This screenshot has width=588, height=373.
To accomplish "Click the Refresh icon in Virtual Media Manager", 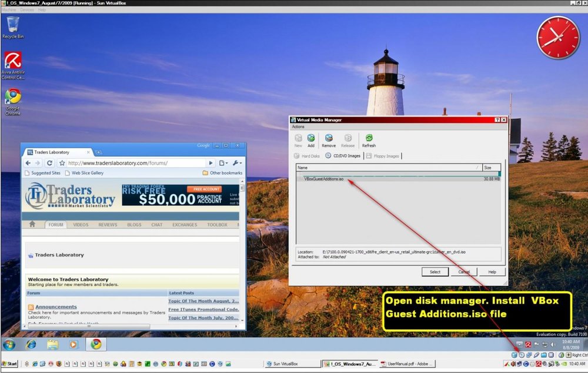I will (369, 138).
